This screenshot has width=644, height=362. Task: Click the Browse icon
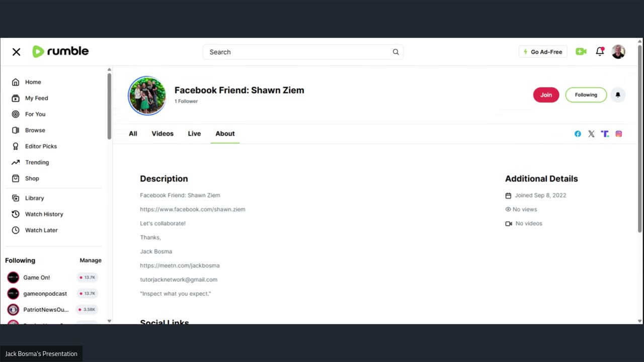pyautogui.click(x=16, y=130)
